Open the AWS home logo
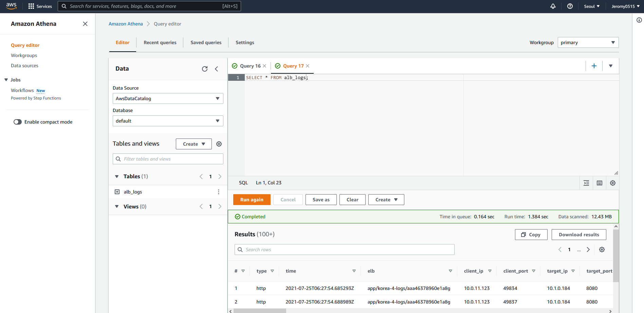The height and width of the screenshot is (313, 644). [x=11, y=6]
